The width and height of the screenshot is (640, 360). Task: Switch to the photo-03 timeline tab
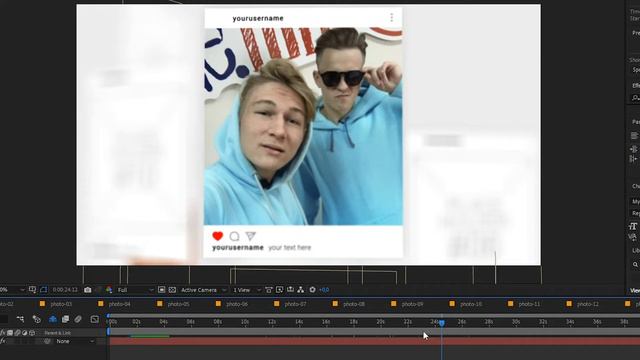[61, 304]
